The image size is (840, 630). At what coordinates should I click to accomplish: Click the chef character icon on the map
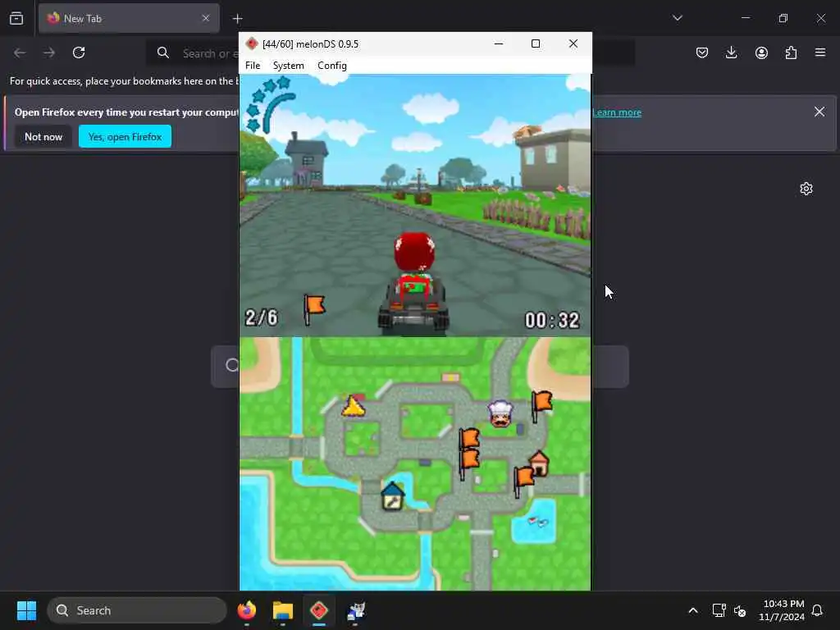click(500, 413)
